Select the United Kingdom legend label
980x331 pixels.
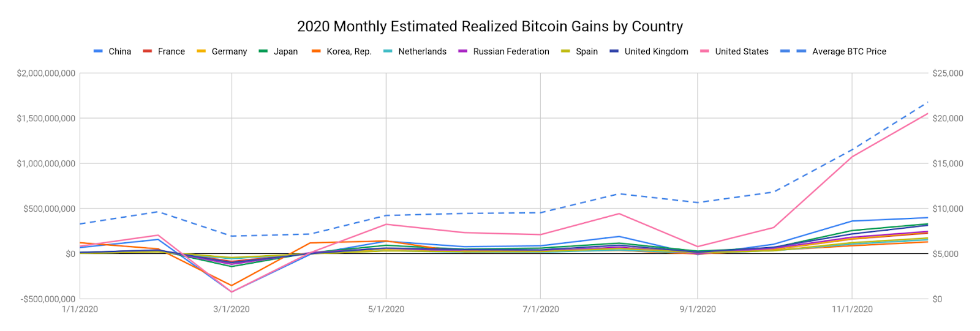pyautogui.click(x=656, y=51)
